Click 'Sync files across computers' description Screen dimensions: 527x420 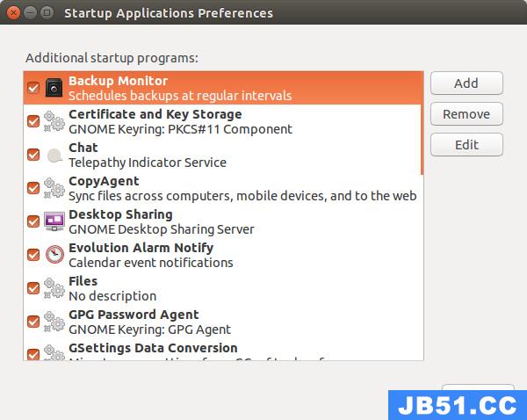click(242, 196)
